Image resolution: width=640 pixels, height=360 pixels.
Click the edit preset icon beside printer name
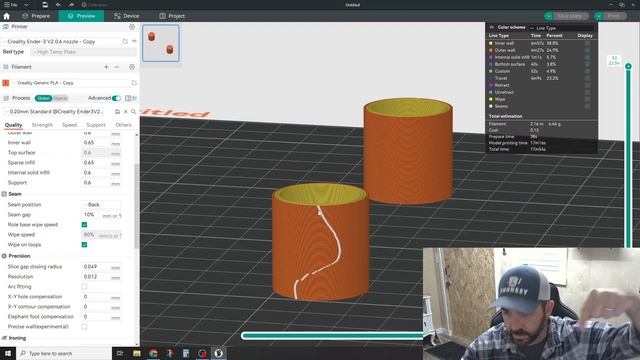[x=125, y=41]
